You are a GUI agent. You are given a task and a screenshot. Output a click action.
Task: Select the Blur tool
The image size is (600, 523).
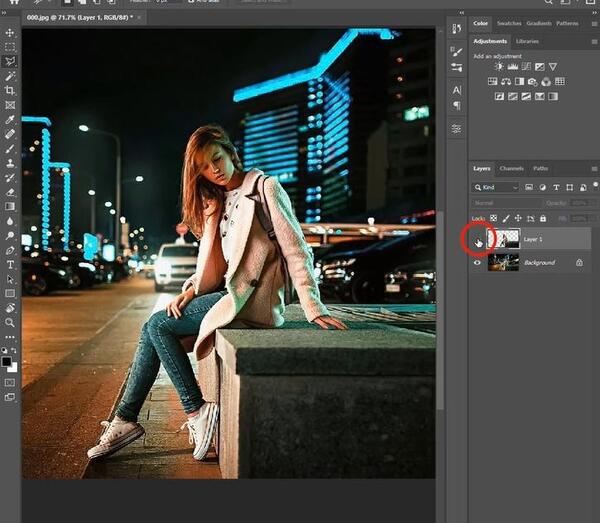[10, 221]
